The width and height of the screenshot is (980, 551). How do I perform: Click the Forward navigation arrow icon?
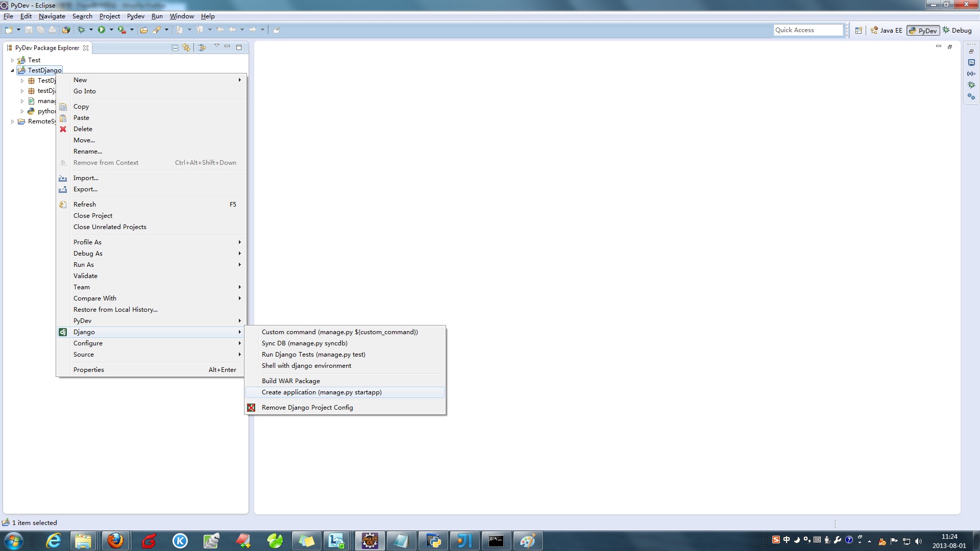point(253,30)
